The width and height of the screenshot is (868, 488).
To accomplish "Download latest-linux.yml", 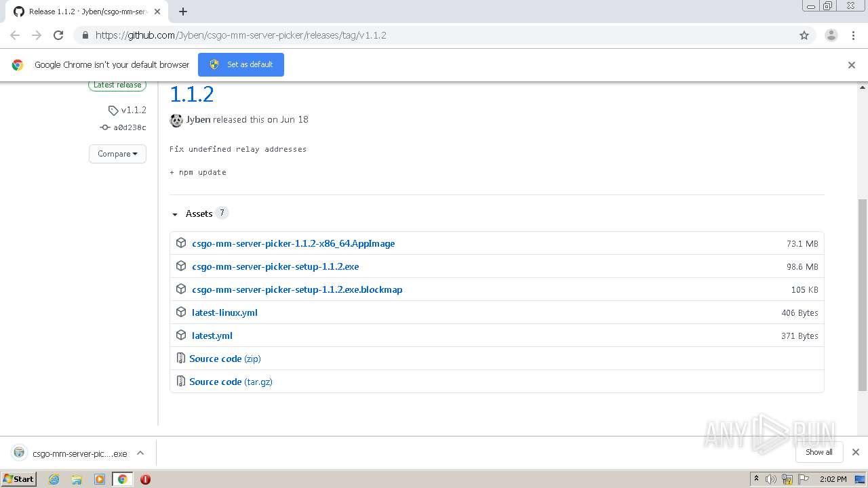I will [x=224, y=312].
